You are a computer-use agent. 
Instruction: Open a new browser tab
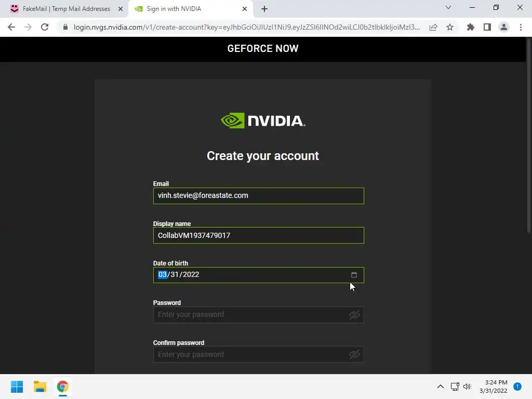264,9
